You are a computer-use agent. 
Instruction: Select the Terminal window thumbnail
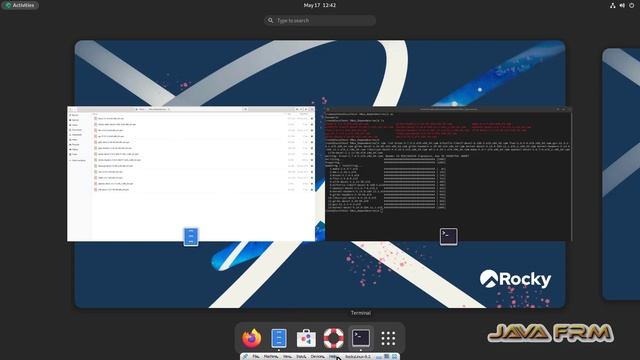449,174
